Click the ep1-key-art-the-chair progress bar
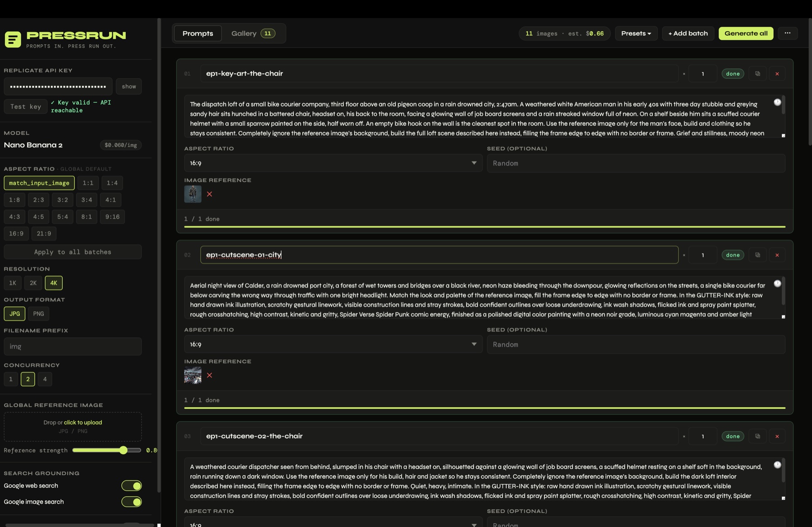This screenshot has height=527, width=812. [484, 227]
